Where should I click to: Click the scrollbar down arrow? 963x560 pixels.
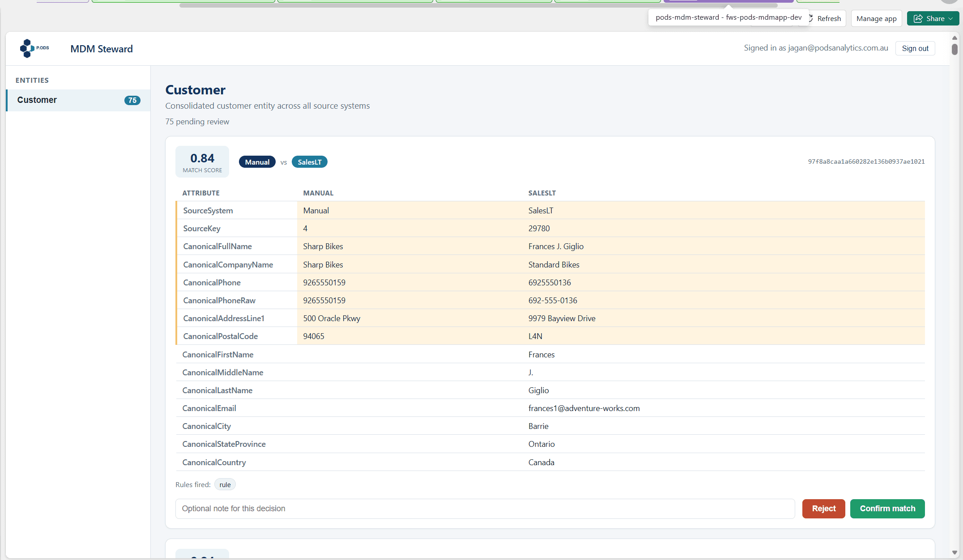coord(954,553)
